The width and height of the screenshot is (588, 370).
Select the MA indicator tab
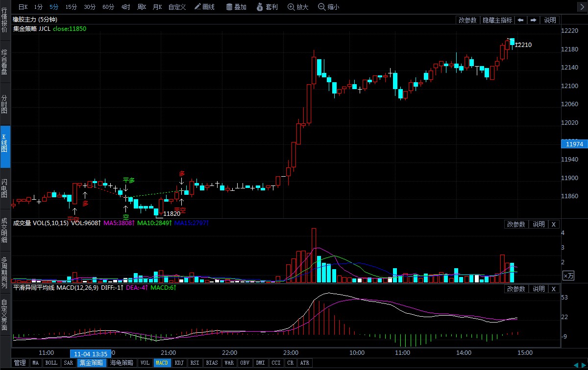coord(35,363)
